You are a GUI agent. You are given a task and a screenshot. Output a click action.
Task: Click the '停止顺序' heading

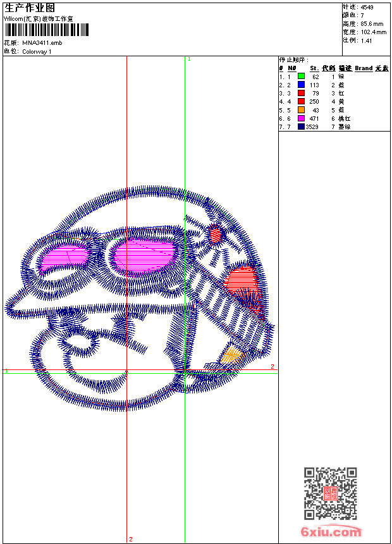coord(293,59)
